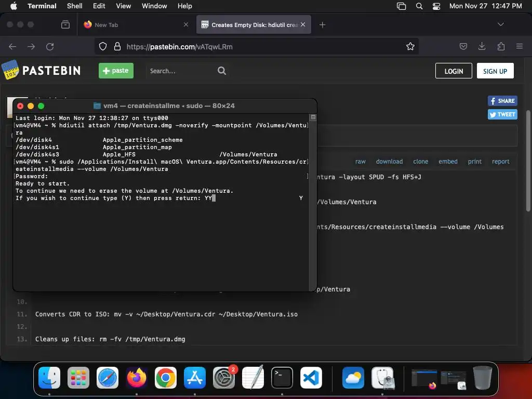Submit search with magnifier icon
The width and height of the screenshot is (532, 399).
coord(221,71)
